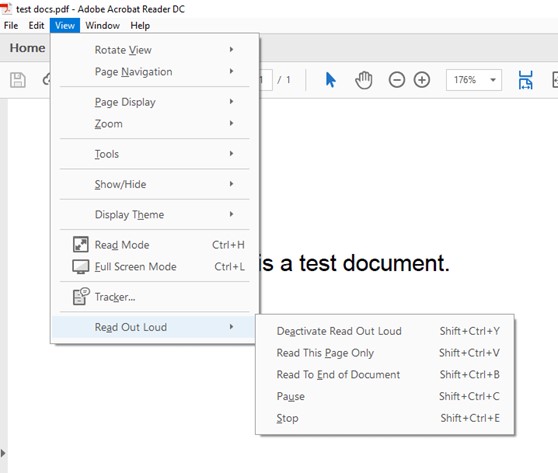Choose Deactivate Read Out Loud
Screen dimensions: 558x473
pyautogui.click(x=385, y=331)
